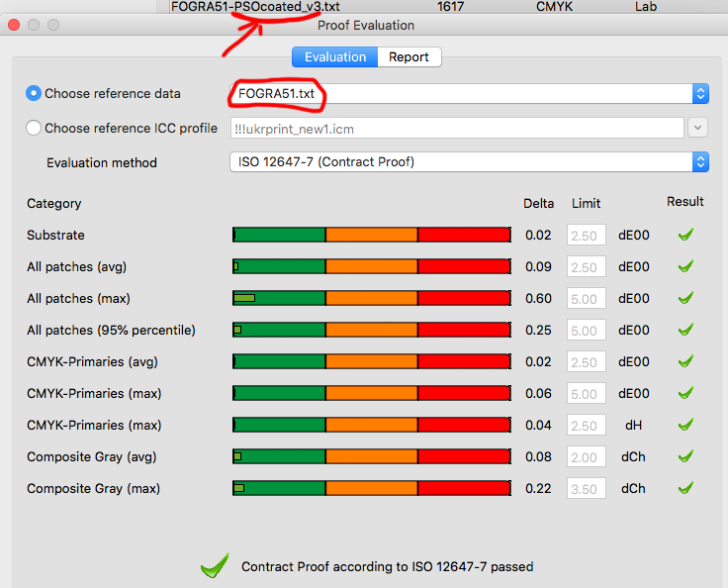
Task: Click the Substrate delta value 0.02
Action: pos(538,236)
